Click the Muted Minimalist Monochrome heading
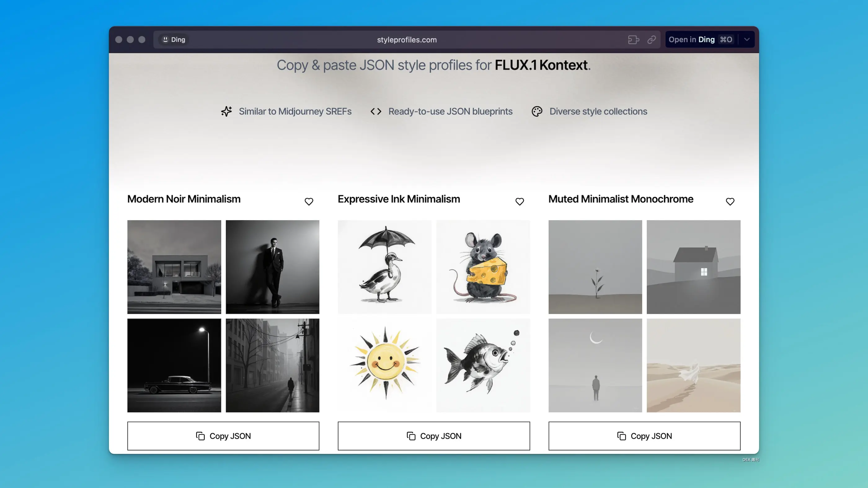Viewport: 868px width, 488px height. click(x=621, y=199)
